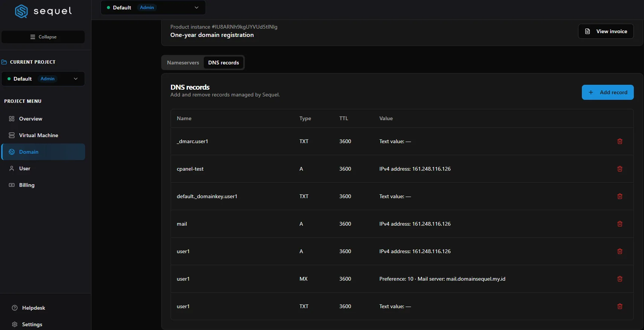
Task: Open the Billing menu item
Action: 43,185
